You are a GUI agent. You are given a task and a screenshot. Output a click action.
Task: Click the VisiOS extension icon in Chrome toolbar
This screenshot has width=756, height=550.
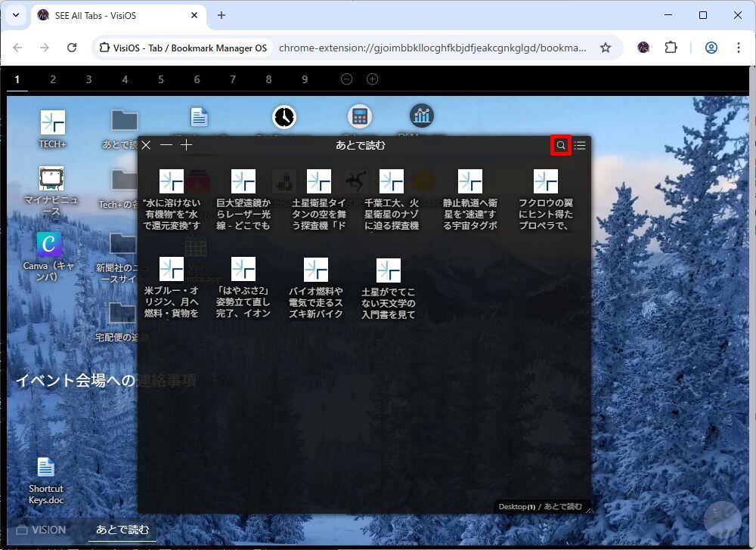pyautogui.click(x=643, y=47)
